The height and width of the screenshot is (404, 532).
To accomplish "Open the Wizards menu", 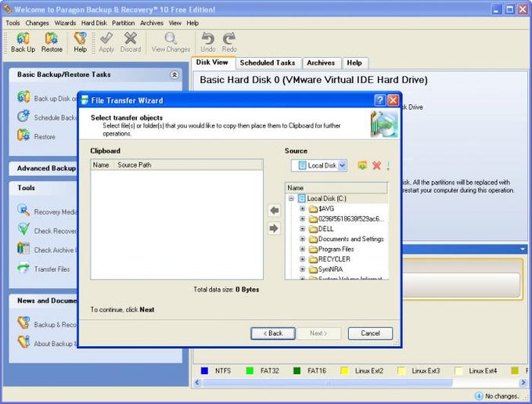I will pyautogui.click(x=65, y=23).
